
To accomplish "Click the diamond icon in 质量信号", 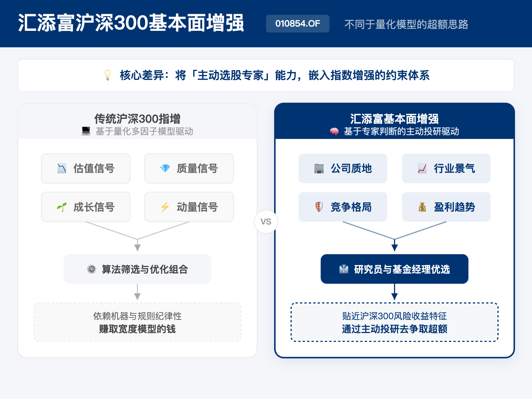I will [165, 168].
